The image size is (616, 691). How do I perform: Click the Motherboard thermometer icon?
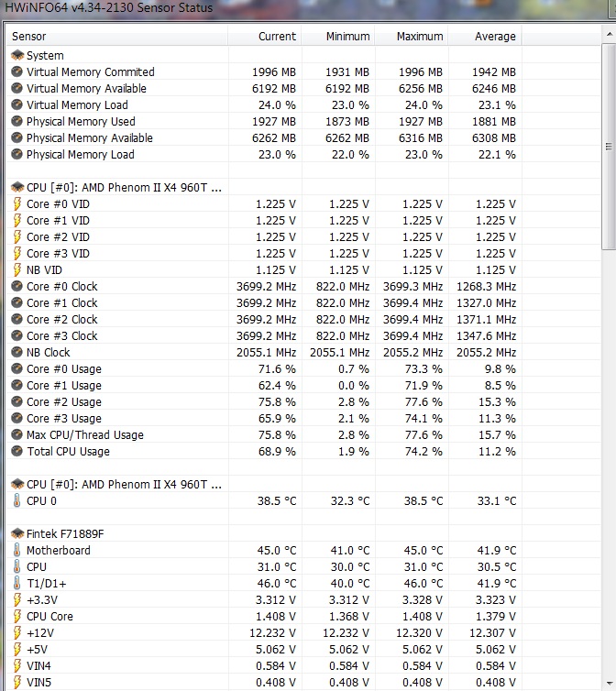click(16, 551)
